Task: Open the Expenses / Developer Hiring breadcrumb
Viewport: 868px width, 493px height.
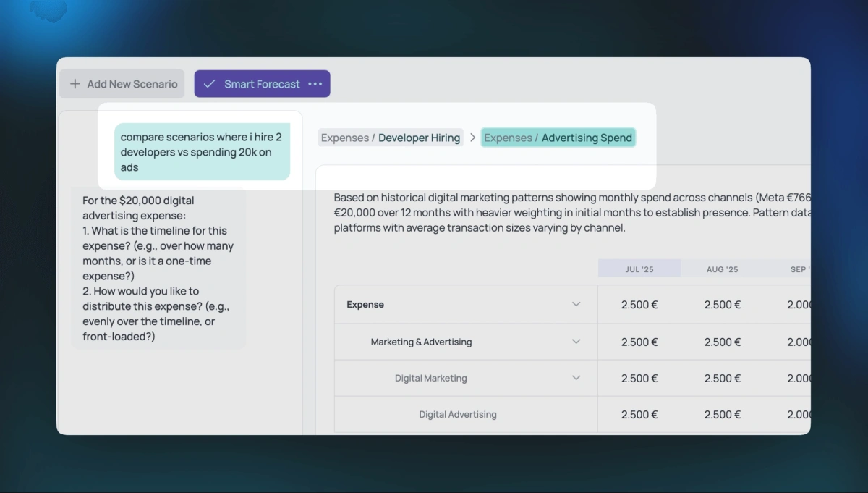Action: click(391, 138)
